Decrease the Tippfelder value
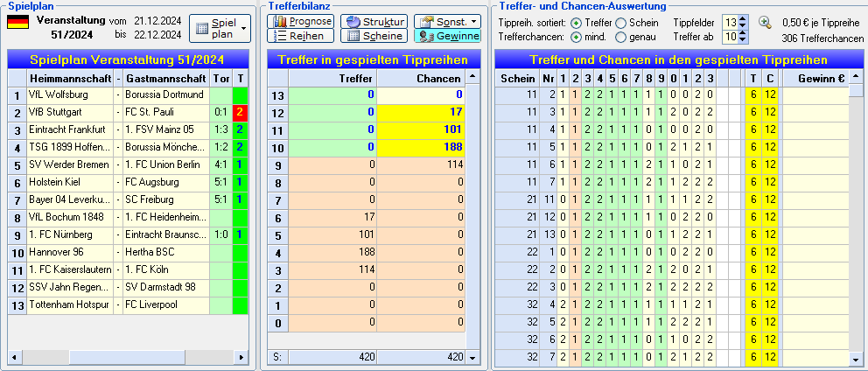The height and width of the screenshot is (371, 868). tap(743, 26)
